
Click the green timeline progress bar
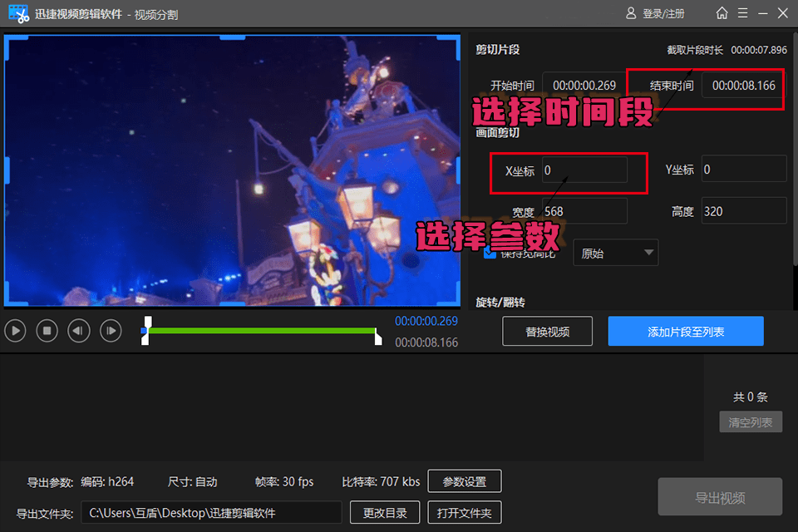pyautogui.click(x=262, y=331)
